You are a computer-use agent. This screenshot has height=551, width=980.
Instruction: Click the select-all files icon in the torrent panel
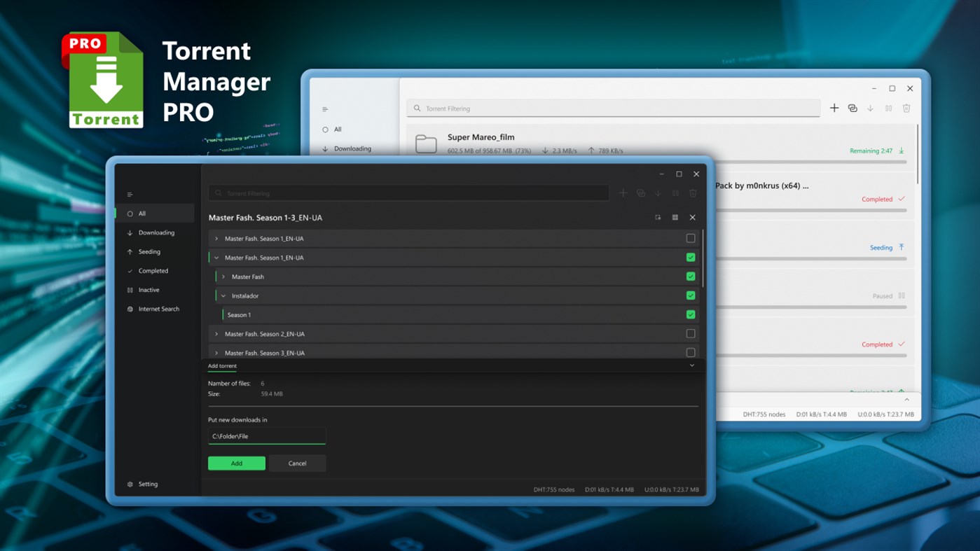pyautogui.click(x=658, y=217)
